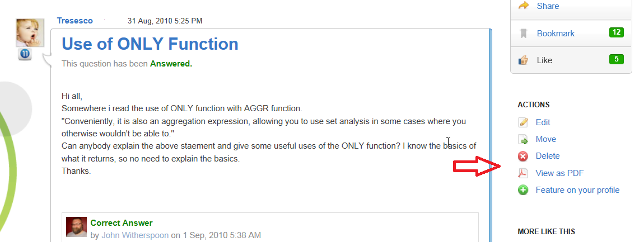644x242 pixels.
Task: Click the Share arrow icon
Action: 524,6
